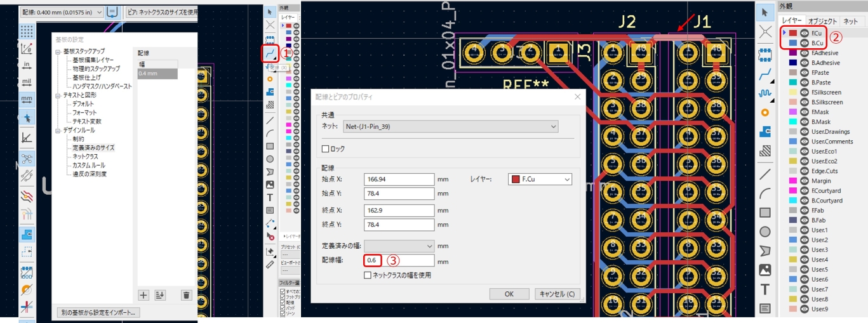Switch units to millimeters with mm icon
This screenshot has width=868, height=323.
click(x=27, y=100)
